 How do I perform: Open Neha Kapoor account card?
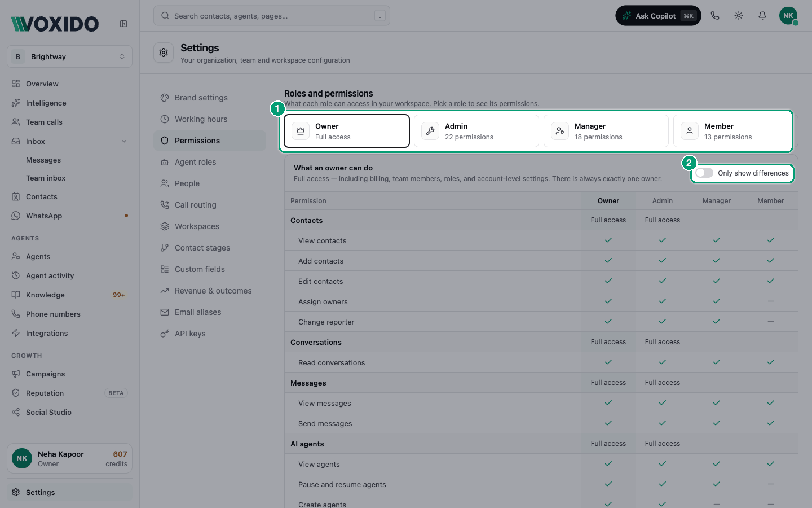point(70,458)
